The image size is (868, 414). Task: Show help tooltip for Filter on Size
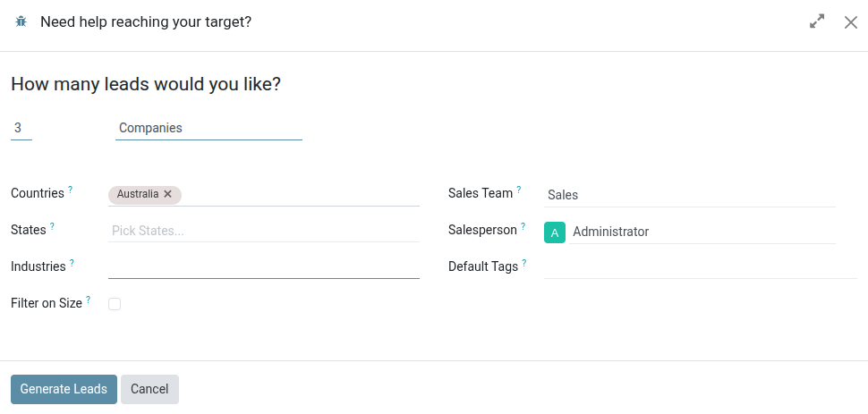point(89,300)
